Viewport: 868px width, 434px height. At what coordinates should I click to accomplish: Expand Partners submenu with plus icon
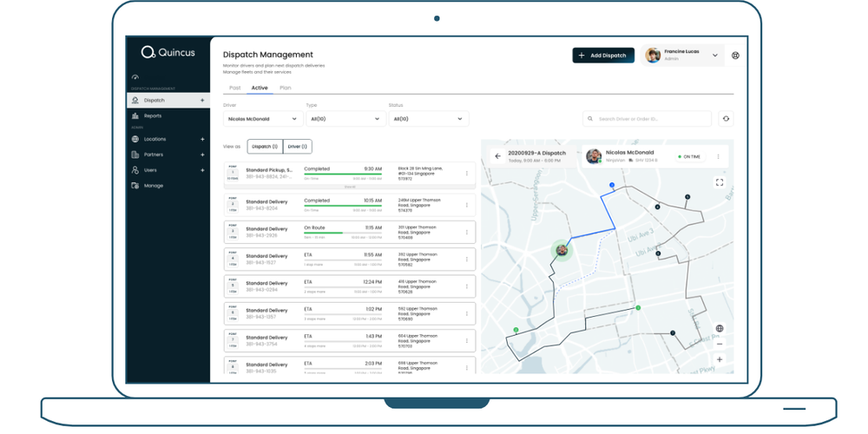202,155
